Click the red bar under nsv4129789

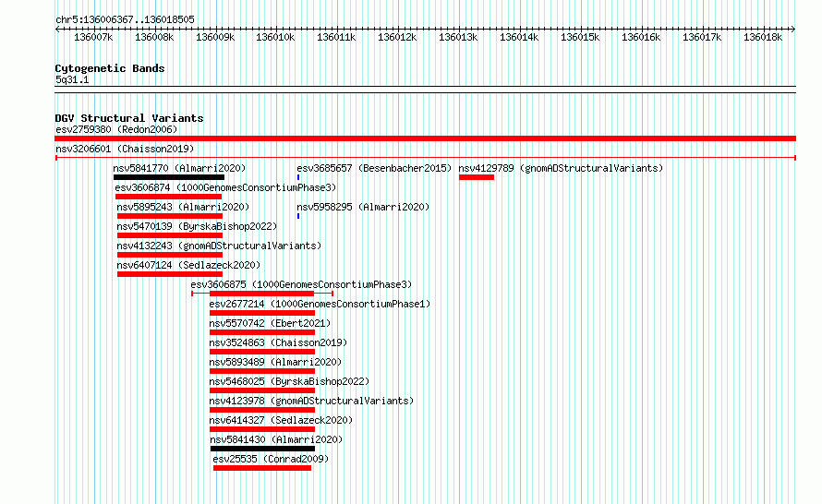(x=477, y=177)
